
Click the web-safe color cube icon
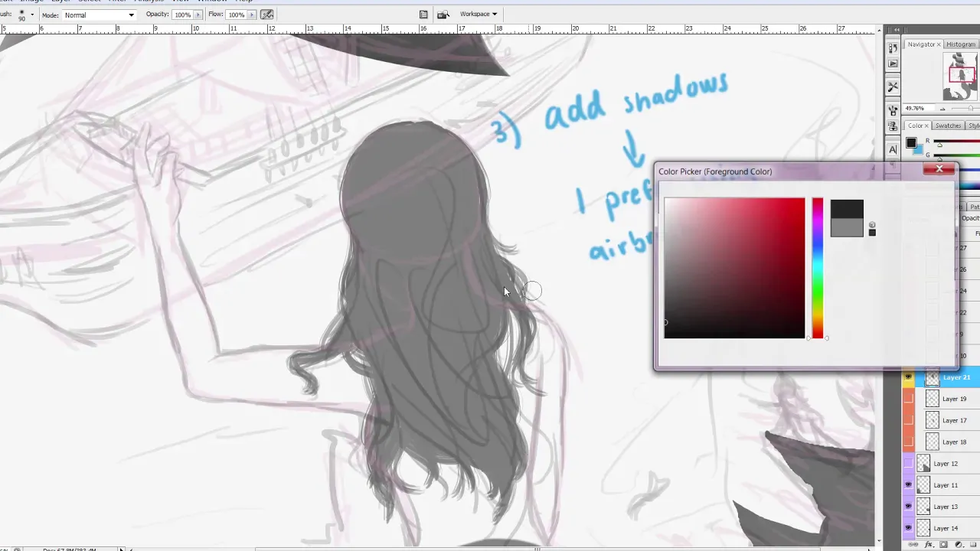point(872,225)
